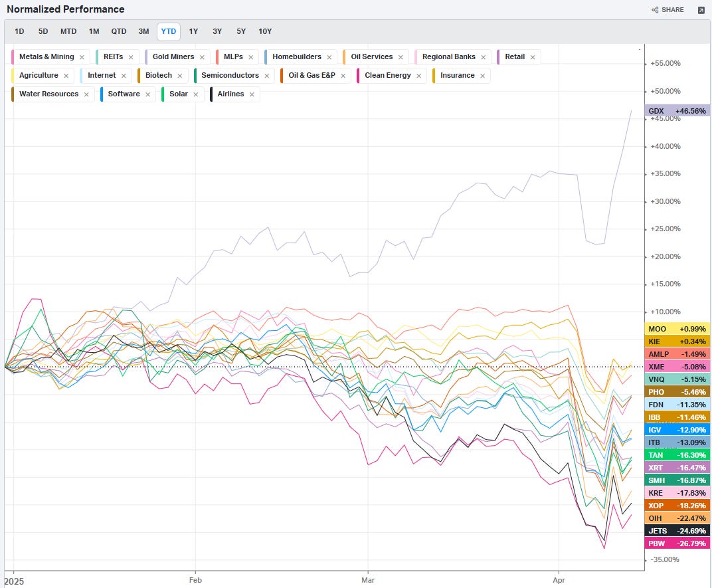Remove Oil Services series x icon

(400, 57)
